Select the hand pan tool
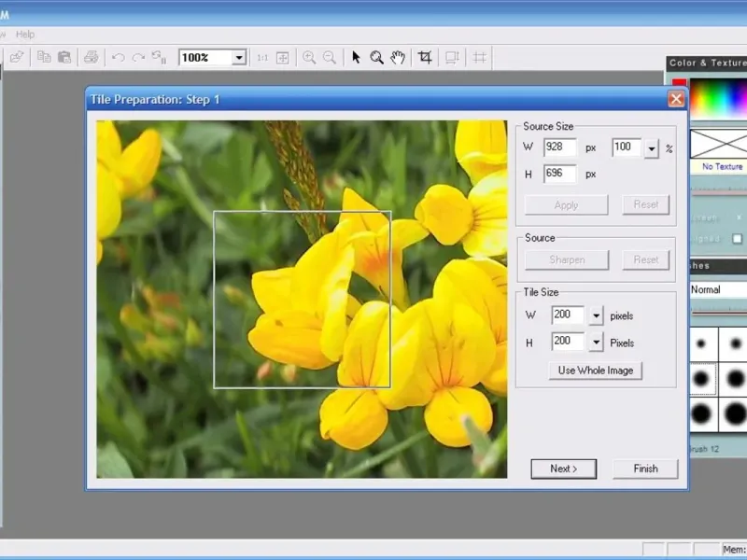Screen dimensions: 747x560 pyautogui.click(x=398, y=58)
